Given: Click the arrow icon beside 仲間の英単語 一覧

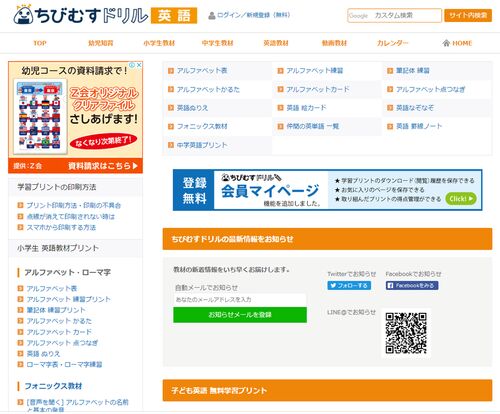Looking at the screenshot, I should tap(280, 126).
